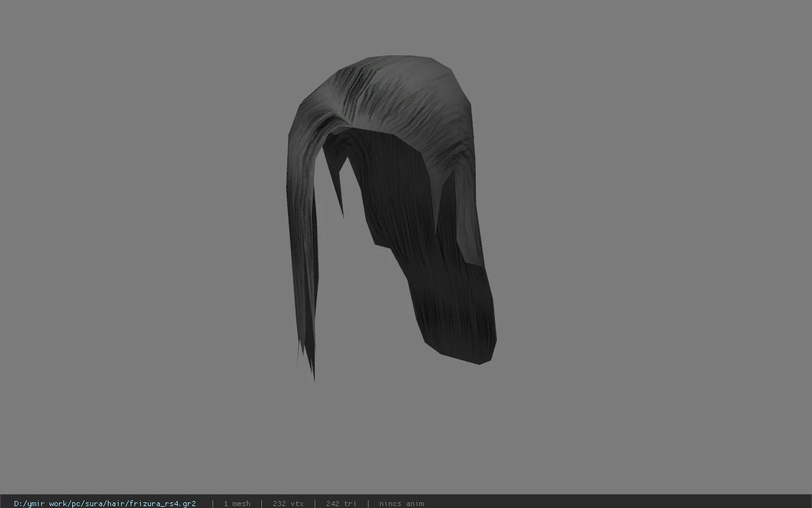Click the '232 vtx' vertex count
Viewport: 812px width, 508px height.
point(288,504)
